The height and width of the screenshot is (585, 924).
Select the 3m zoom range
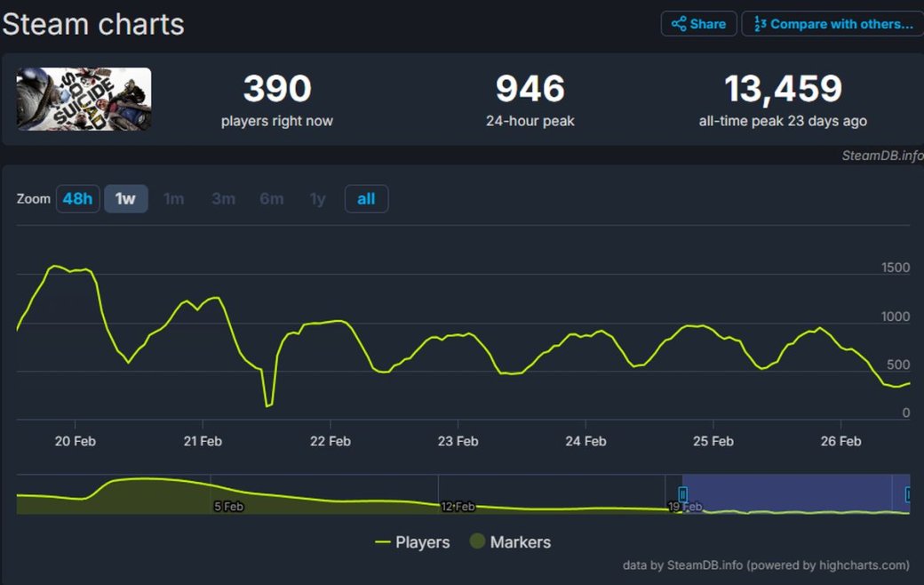point(223,199)
